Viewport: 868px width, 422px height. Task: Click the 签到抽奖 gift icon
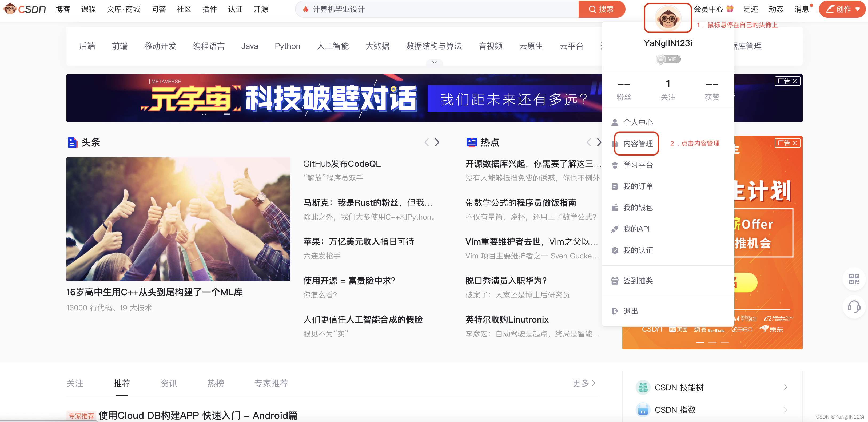[x=615, y=280]
